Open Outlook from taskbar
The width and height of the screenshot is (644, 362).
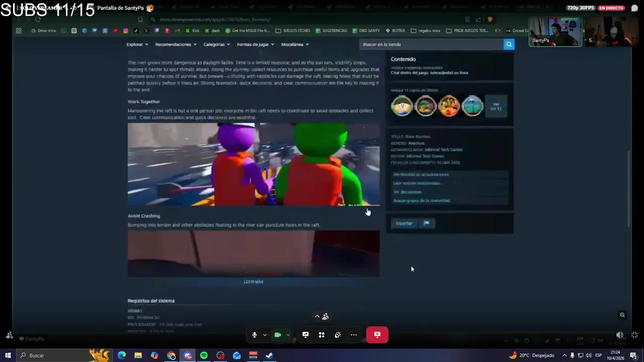[x=237, y=355]
